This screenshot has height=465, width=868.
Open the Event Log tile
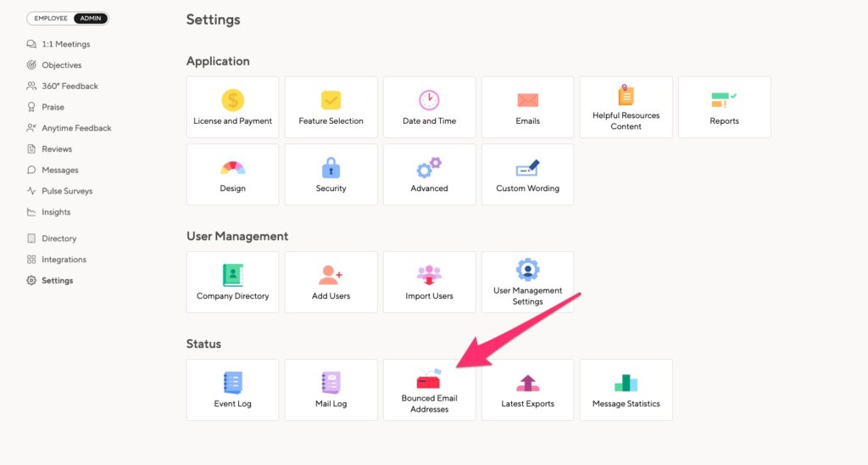point(232,389)
